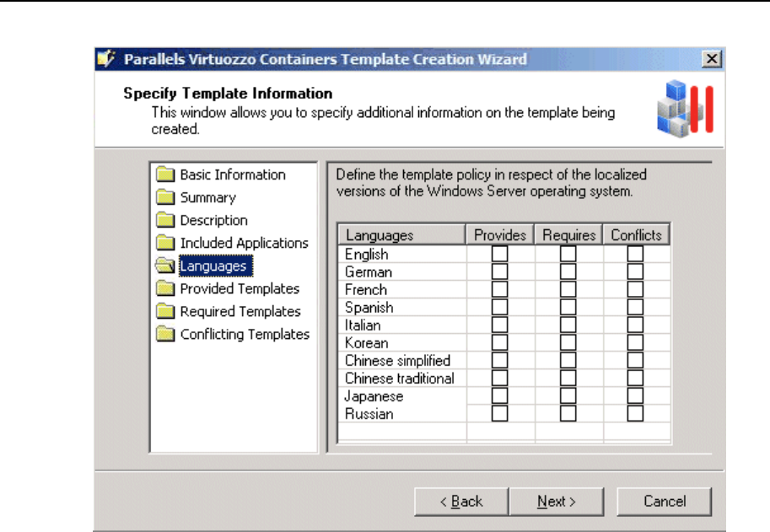Screen dimensions: 770x532
Task: Open the Required Templates section
Action: (x=240, y=311)
